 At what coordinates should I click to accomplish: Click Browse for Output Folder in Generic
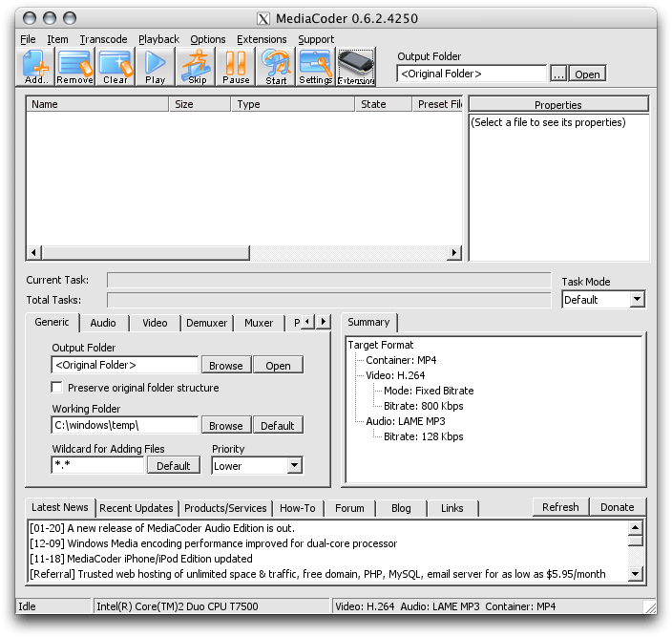tap(226, 365)
